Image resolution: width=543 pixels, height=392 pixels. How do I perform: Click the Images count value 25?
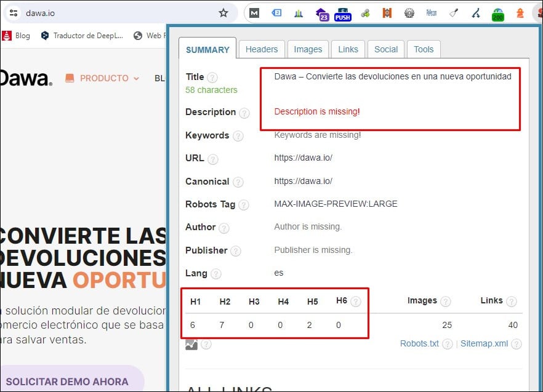pyautogui.click(x=447, y=325)
